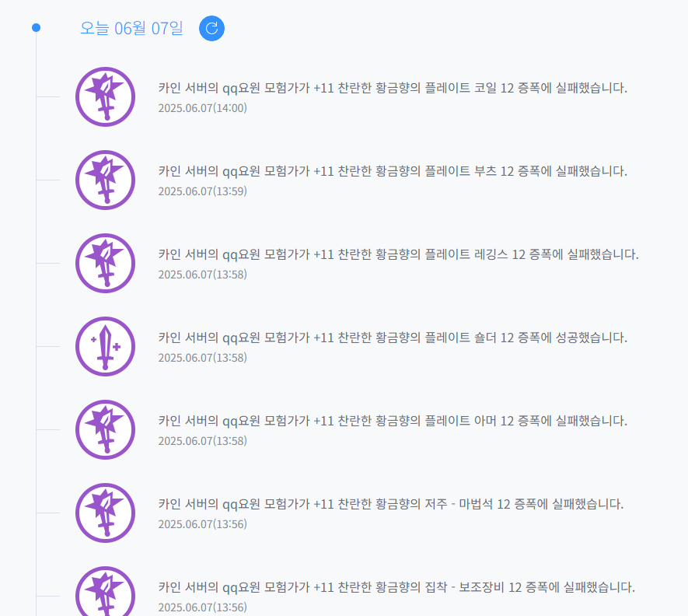Viewport: 688px width, 616px height.
Task: Click the blue refresh icon beside the date
Action: click(x=211, y=29)
